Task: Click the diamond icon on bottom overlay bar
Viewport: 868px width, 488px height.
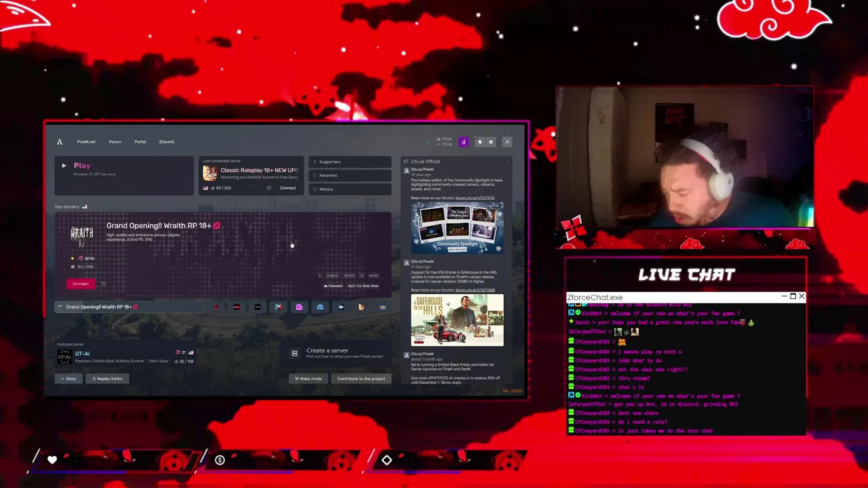Action: point(387,460)
